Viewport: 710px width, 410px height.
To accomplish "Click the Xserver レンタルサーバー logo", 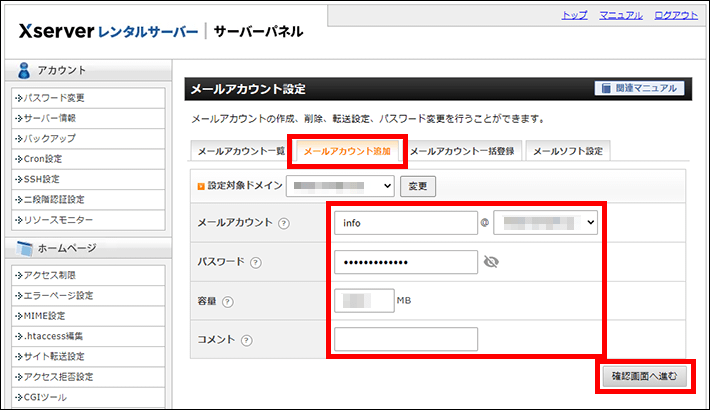I will click(108, 32).
